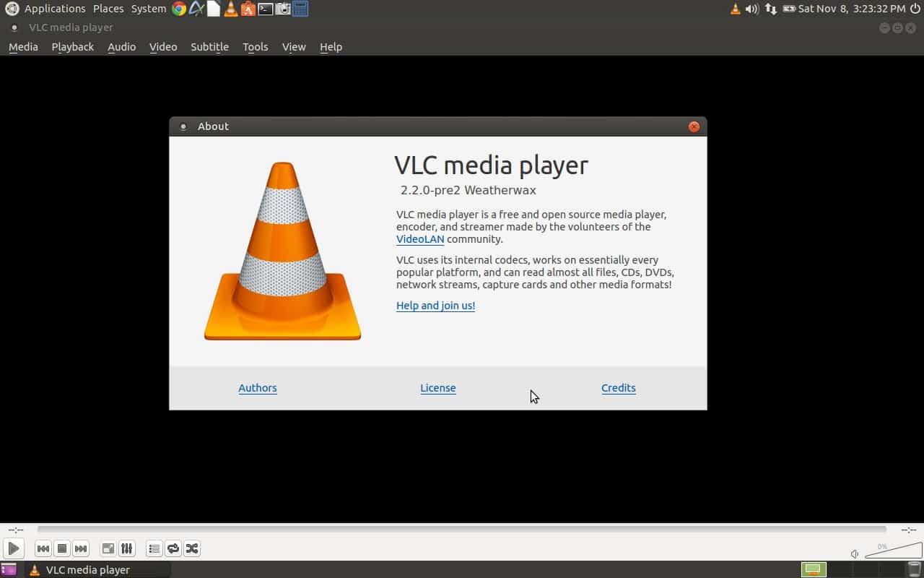Viewport: 924px width, 578px height.
Task: Open the Video menu
Action: pyautogui.click(x=163, y=47)
